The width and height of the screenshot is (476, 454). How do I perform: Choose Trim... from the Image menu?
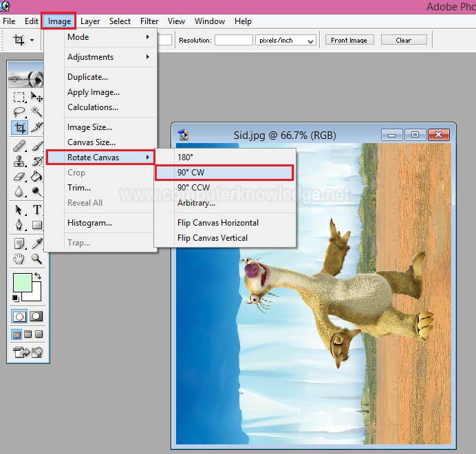(101, 188)
